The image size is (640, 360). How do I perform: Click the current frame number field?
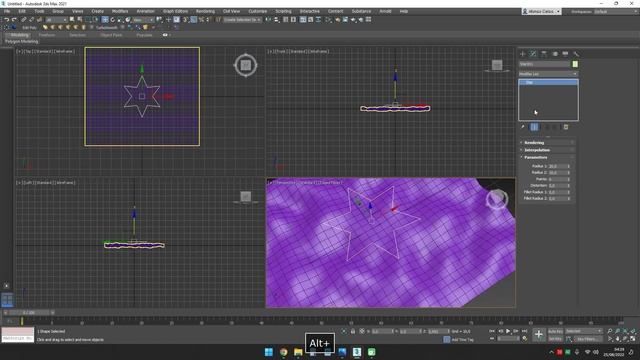(x=507, y=339)
